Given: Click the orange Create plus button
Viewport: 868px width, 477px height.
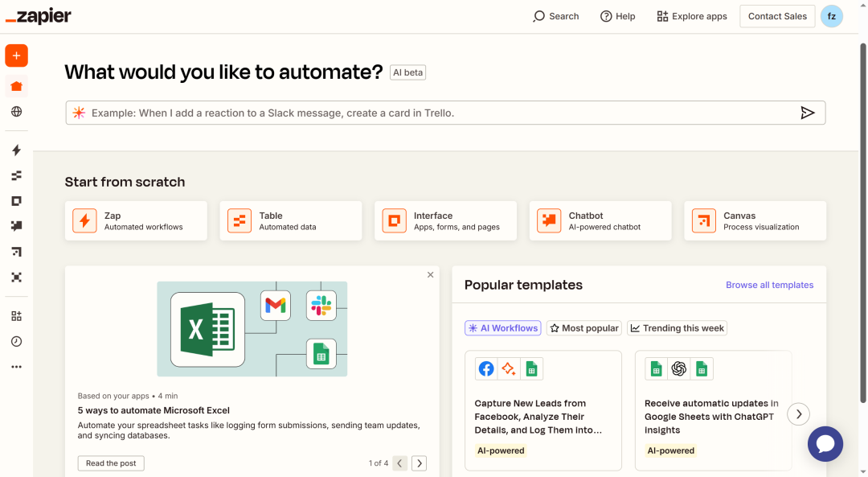Looking at the screenshot, I should tap(17, 56).
